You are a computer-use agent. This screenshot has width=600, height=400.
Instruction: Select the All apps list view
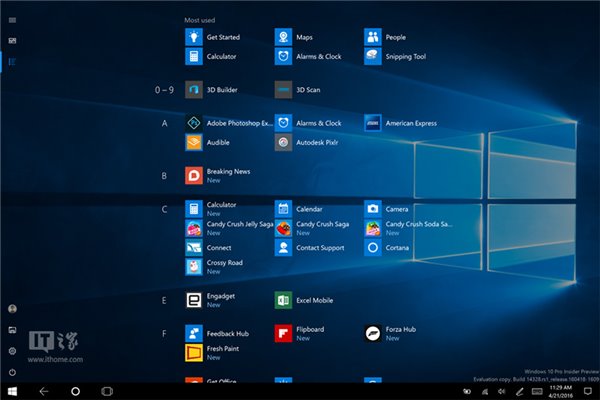point(12,62)
